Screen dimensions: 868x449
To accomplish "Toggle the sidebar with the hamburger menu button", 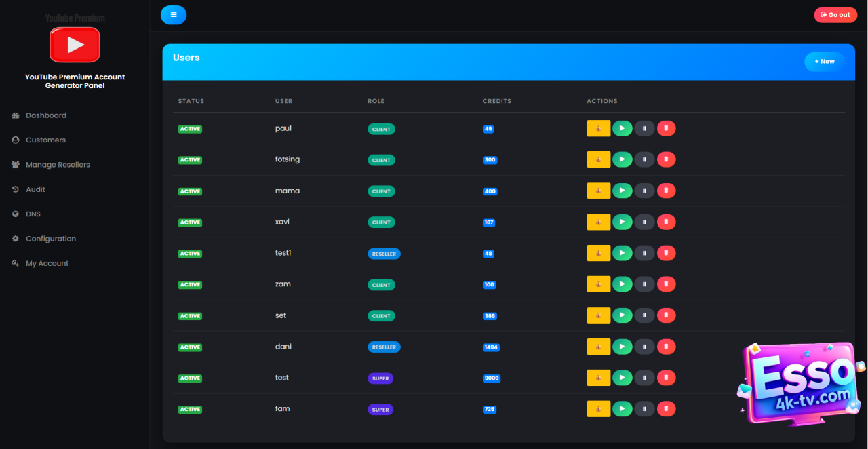I will pyautogui.click(x=174, y=15).
